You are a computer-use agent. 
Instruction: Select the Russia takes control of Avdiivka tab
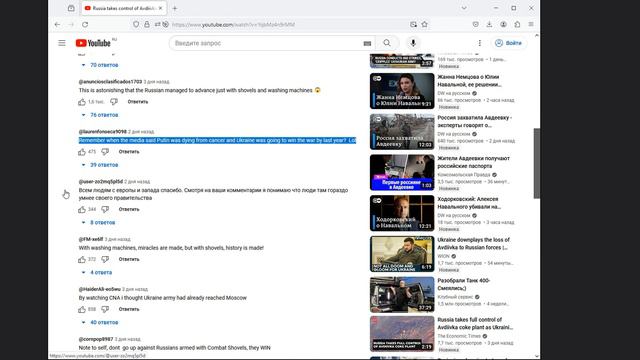click(x=124, y=8)
